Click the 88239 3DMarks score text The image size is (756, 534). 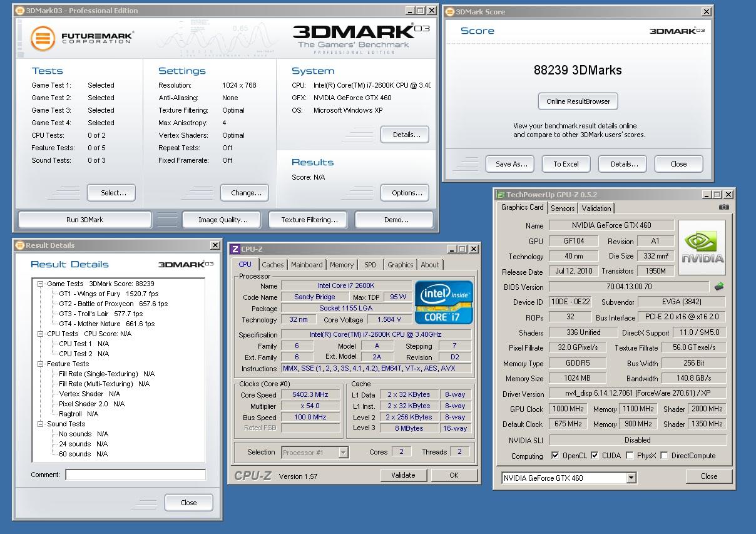(x=578, y=70)
